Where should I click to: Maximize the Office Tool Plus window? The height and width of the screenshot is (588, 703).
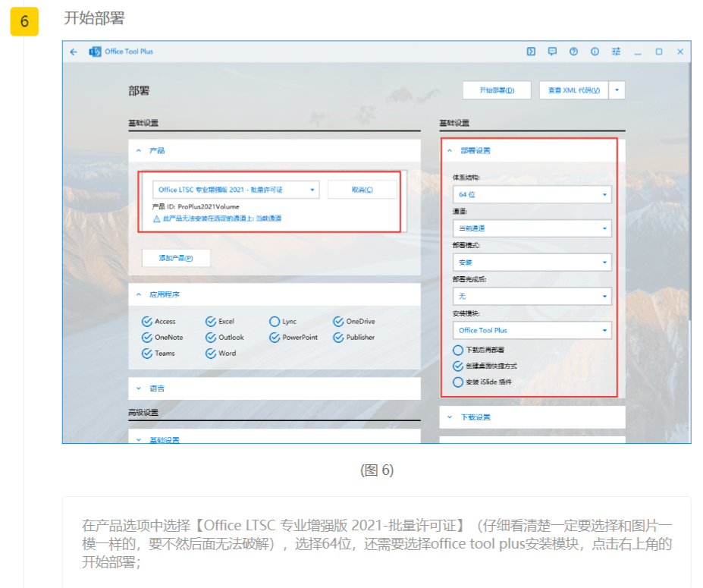658,52
